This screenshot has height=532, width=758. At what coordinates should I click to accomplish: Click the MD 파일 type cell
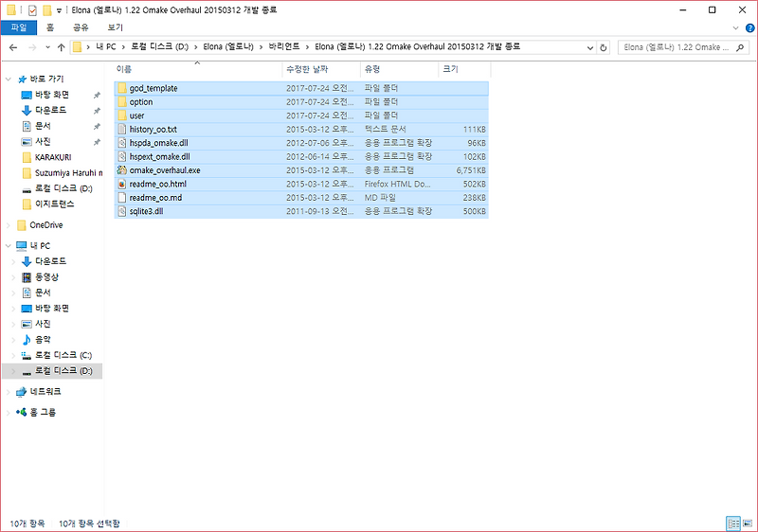pyautogui.click(x=380, y=198)
